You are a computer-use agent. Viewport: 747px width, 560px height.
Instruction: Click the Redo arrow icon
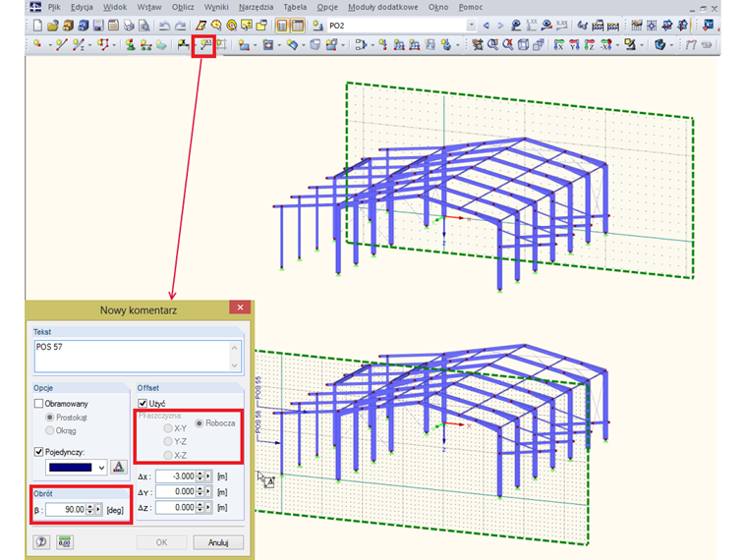[180, 26]
